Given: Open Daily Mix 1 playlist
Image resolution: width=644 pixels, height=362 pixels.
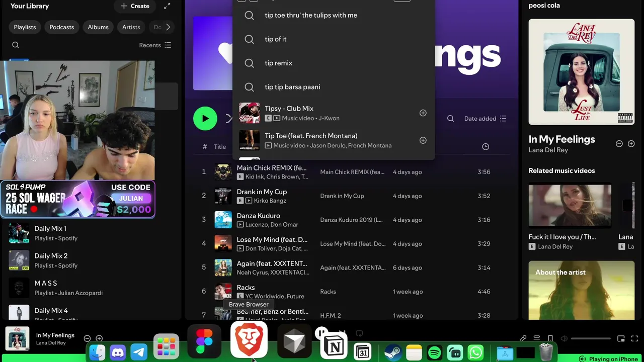Looking at the screenshot, I should click(91, 233).
